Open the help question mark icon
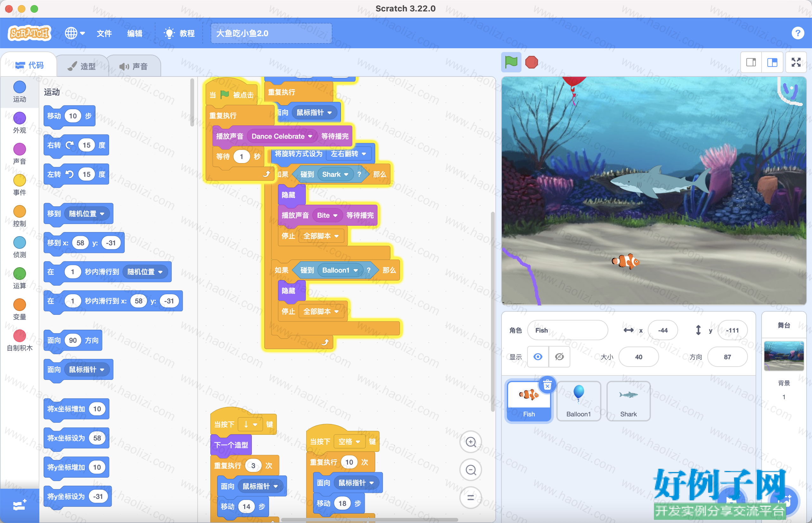The width and height of the screenshot is (812, 523). [x=798, y=33]
